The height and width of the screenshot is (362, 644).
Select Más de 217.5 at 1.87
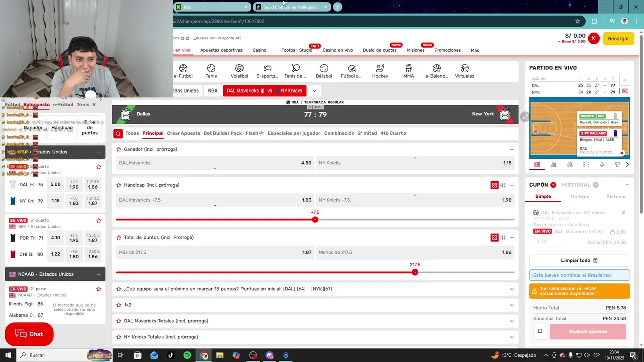215,252
